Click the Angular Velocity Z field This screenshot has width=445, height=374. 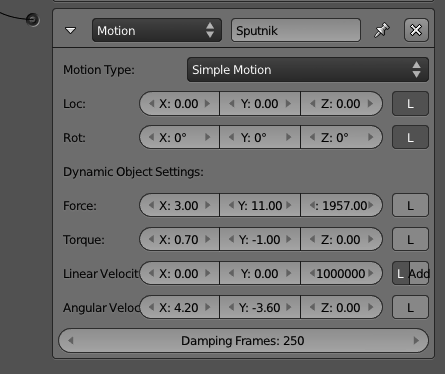click(x=341, y=307)
